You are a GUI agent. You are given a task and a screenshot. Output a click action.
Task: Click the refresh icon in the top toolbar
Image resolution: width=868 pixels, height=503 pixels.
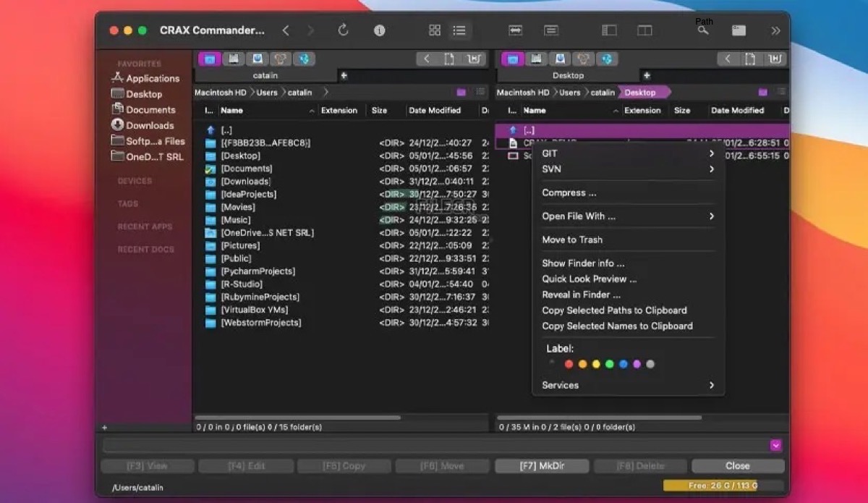[343, 30]
